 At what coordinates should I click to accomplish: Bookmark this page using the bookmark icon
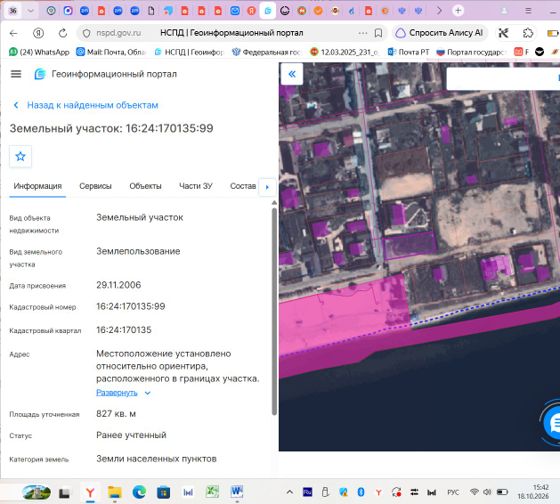coord(378,33)
